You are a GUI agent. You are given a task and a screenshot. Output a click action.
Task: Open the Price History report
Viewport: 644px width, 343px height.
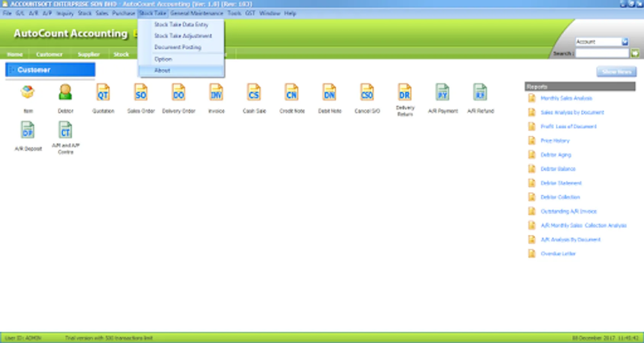point(555,141)
